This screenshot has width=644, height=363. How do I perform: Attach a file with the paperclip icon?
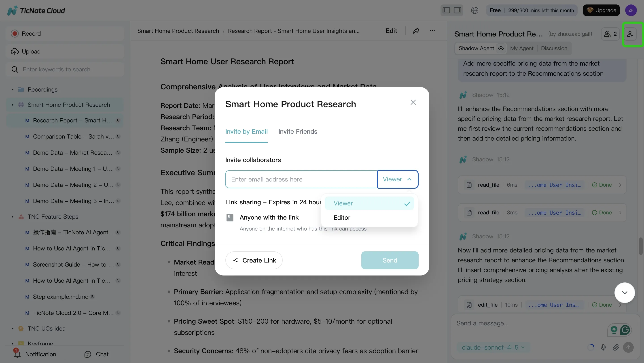point(616,347)
